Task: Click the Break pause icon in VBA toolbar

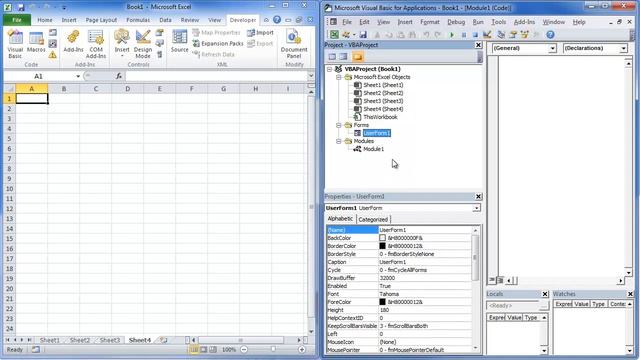Action: click(x=464, y=35)
